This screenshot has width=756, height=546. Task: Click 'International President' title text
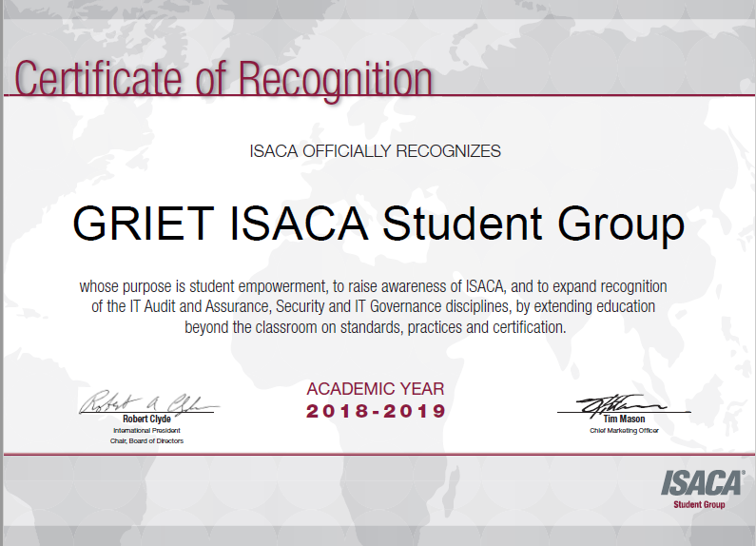[146, 430]
